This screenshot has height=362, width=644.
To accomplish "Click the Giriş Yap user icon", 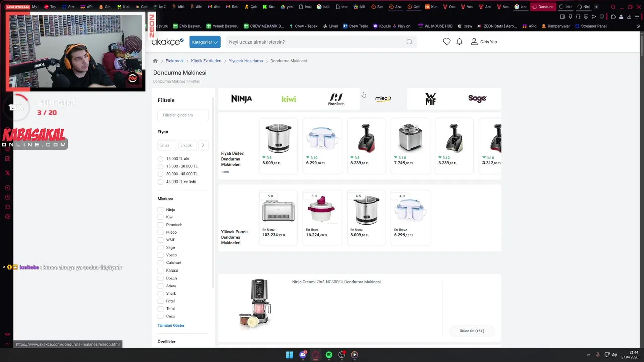I will tap(474, 42).
